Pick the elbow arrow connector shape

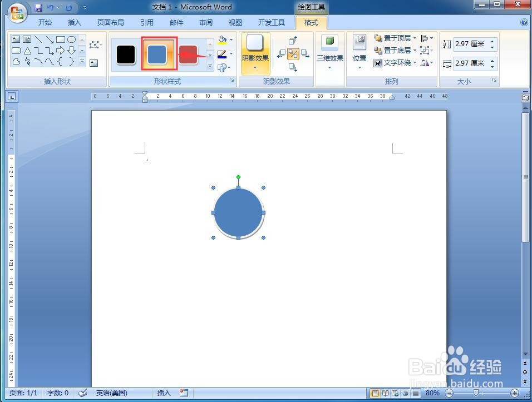pyautogui.click(x=50, y=51)
